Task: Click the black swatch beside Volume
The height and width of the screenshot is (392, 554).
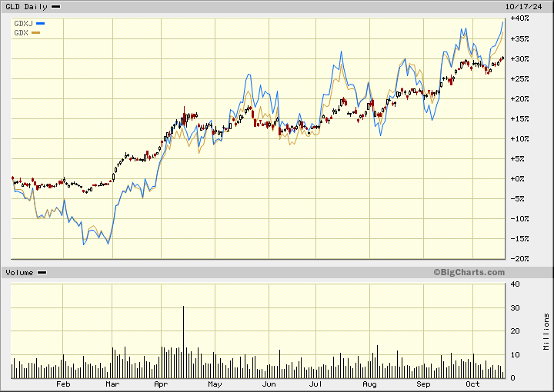Action: point(42,273)
